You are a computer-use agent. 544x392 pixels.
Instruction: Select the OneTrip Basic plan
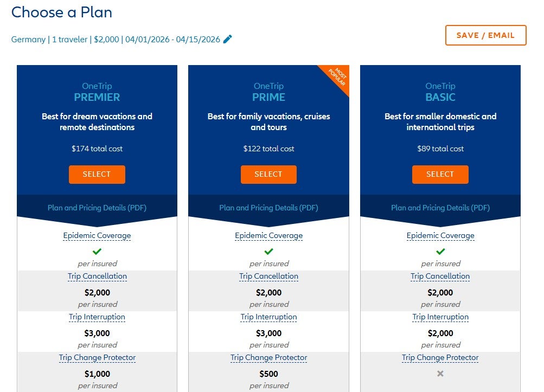click(x=440, y=174)
